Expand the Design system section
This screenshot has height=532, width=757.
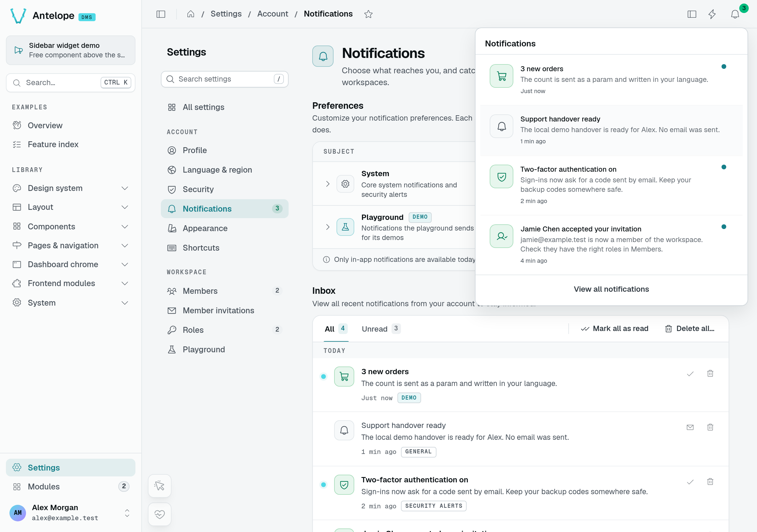click(71, 188)
